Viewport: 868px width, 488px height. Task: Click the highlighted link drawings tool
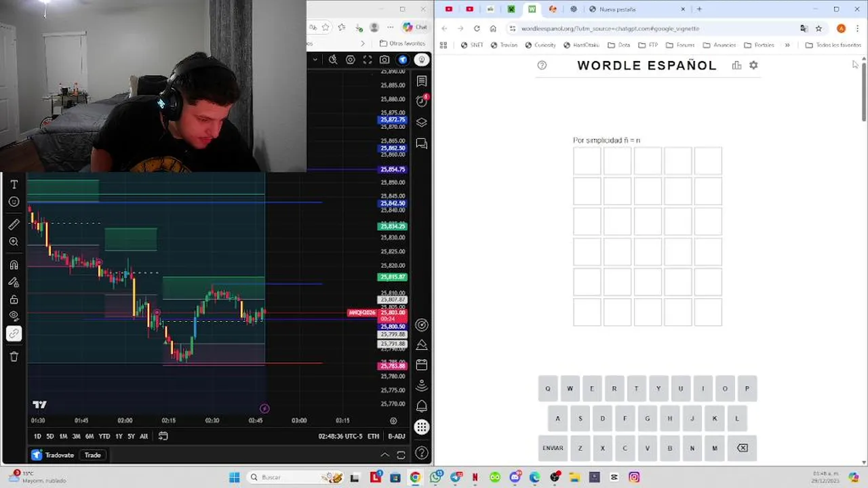point(14,333)
